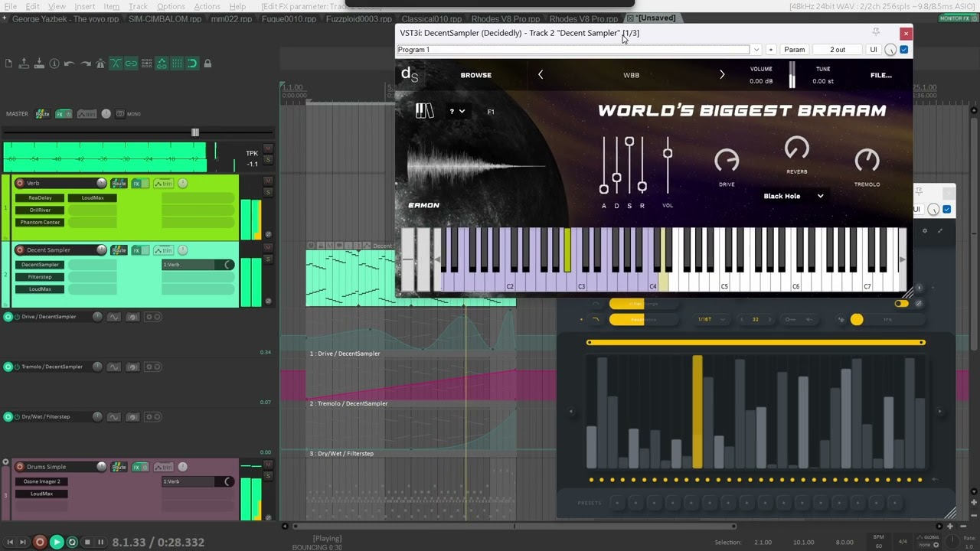The image size is (980, 551).
Task: Open the Insert menu
Action: pyautogui.click(x=85, y=6)
